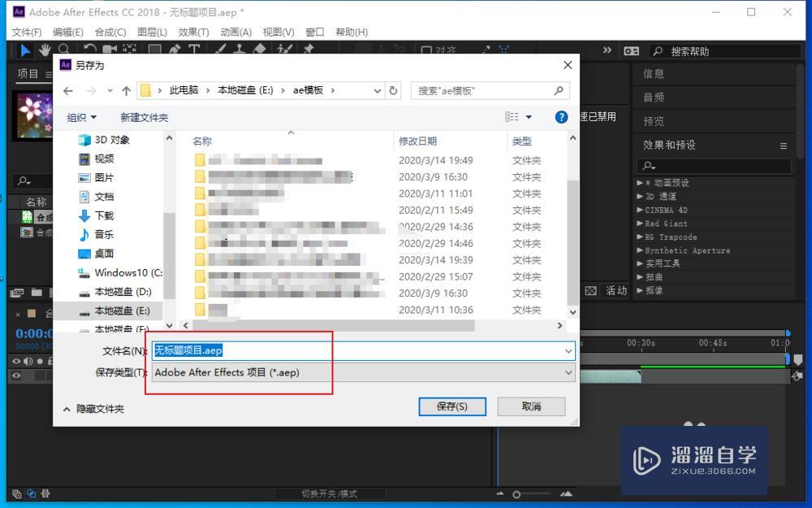The image size is (812, 508).
Task: Expand the Synthetic Aperture effects category
Action: [x=640, y=250]
